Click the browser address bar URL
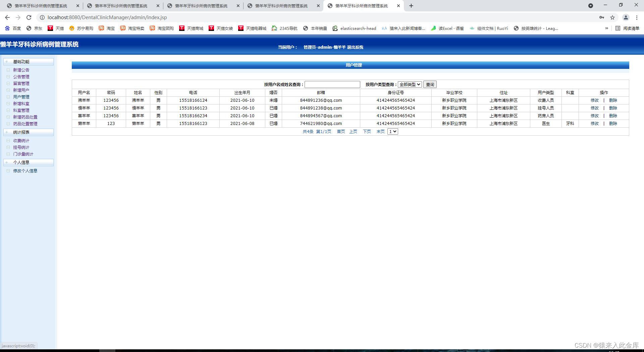 107,17
